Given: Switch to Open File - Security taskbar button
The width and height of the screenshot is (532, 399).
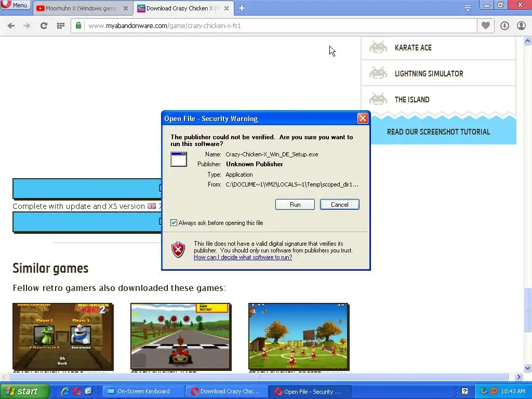Looking at the screenshot, I should click(x=310, y=392).
